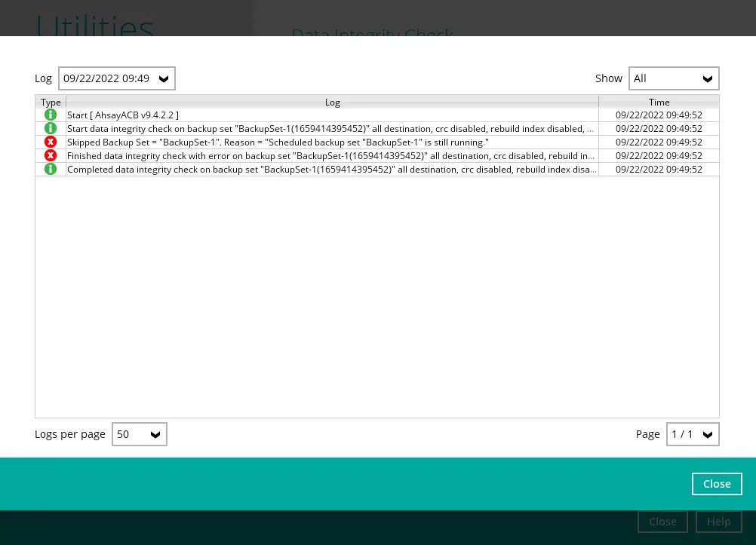Open the Log date dropdown
756x545 pixels.
pos(117,78)
